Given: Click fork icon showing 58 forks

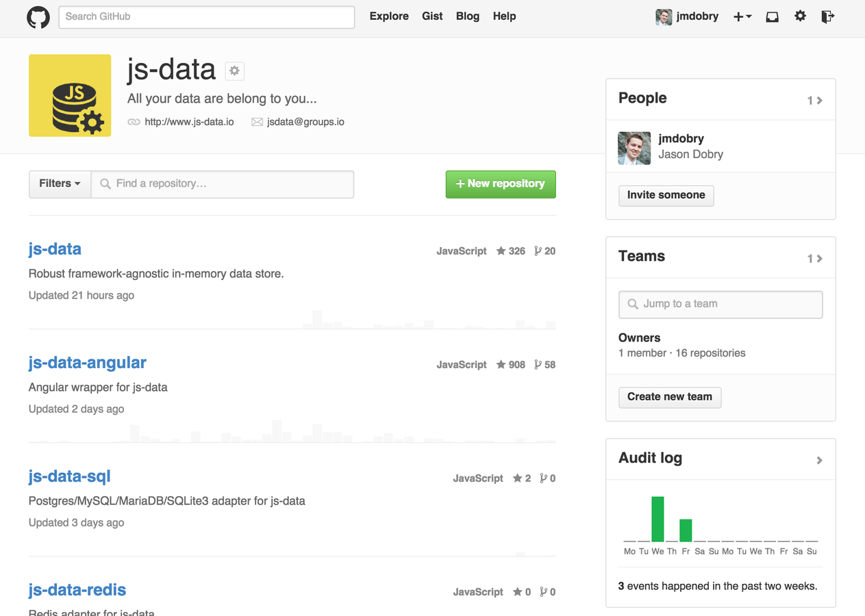Looking at the screenshot, I should point(538,365).
